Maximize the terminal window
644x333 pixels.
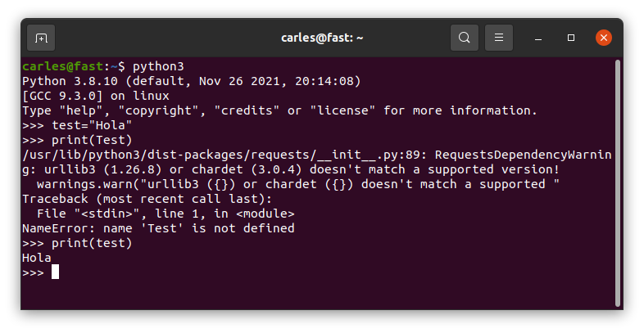click(x=570, y=38)
